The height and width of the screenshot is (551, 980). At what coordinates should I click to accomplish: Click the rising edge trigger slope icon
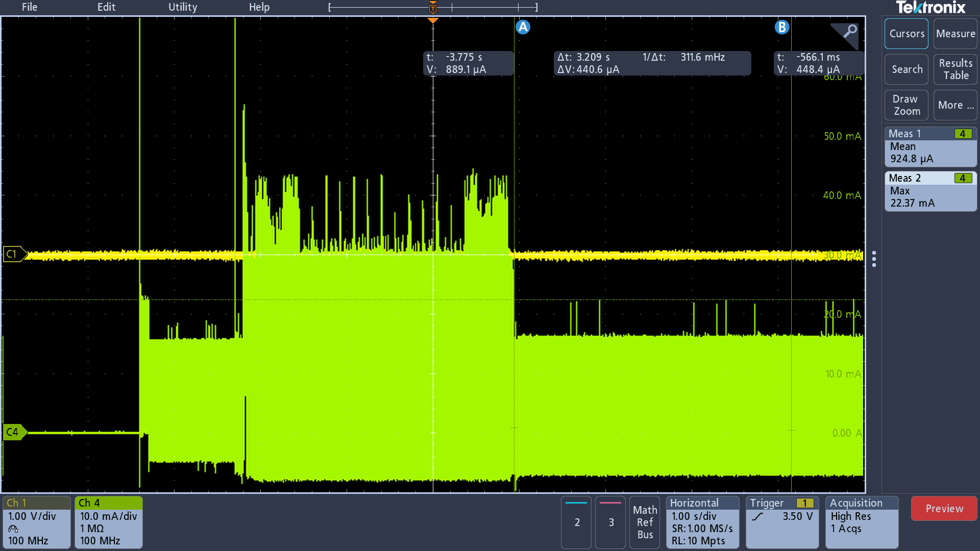pos(758,516)
